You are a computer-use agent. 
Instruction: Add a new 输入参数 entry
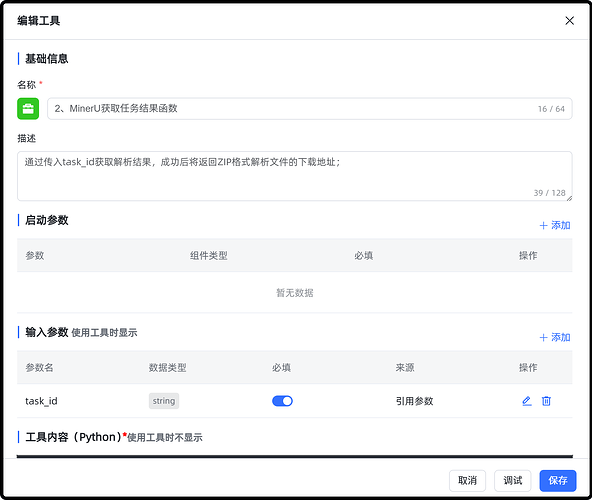(555, 337)
